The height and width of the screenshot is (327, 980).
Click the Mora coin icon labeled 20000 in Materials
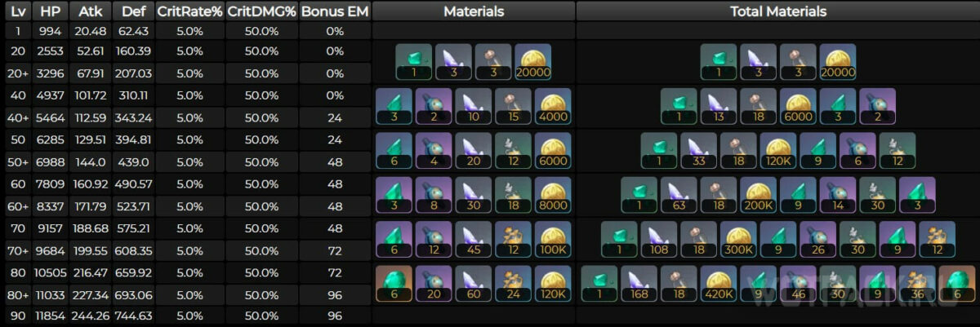532,62
